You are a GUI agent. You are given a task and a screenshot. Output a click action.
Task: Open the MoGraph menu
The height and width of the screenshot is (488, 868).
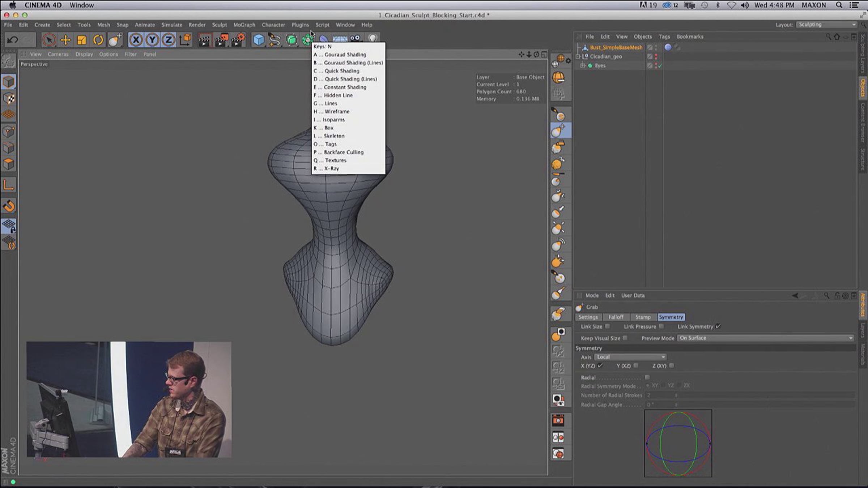(244, 25)
